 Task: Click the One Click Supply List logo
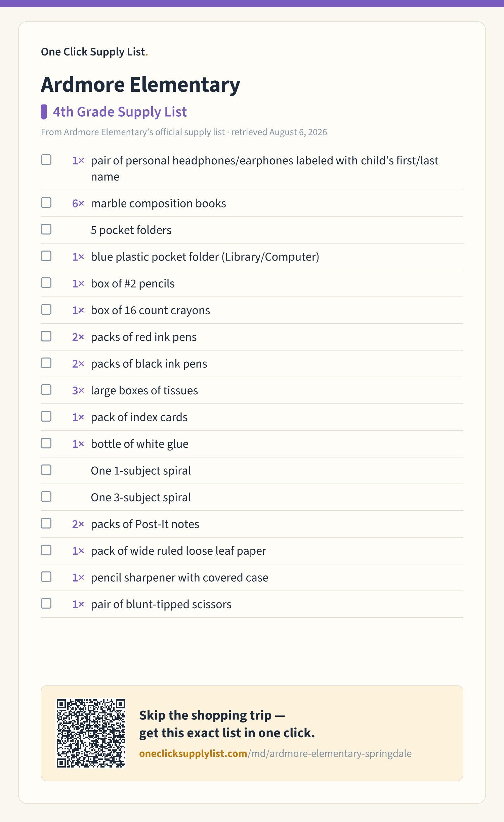click(94, 52)
